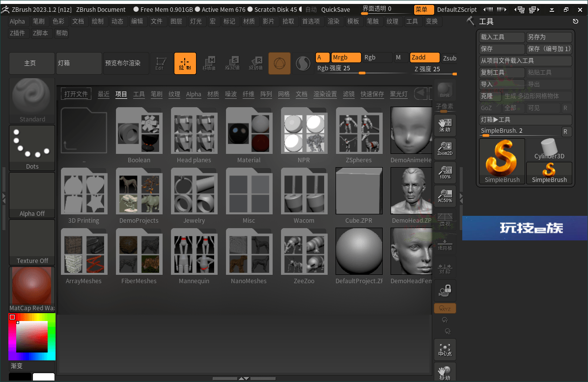Click the left tray divider arrow
Image resolution: width=588 pixels, height=382 pixels.
tap(4, 198)
